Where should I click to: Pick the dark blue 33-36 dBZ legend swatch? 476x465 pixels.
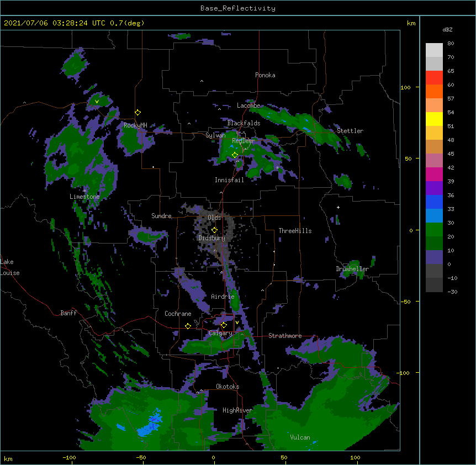tap(434, 202)
